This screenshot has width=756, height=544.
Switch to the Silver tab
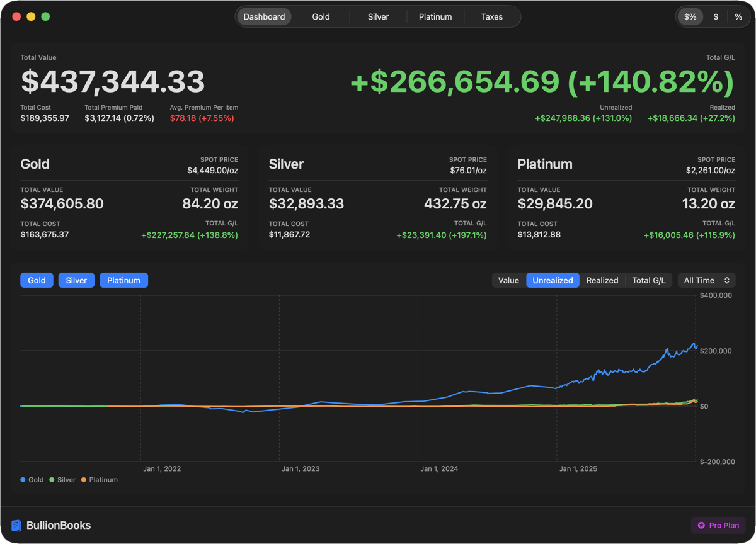tap(378, 17)
